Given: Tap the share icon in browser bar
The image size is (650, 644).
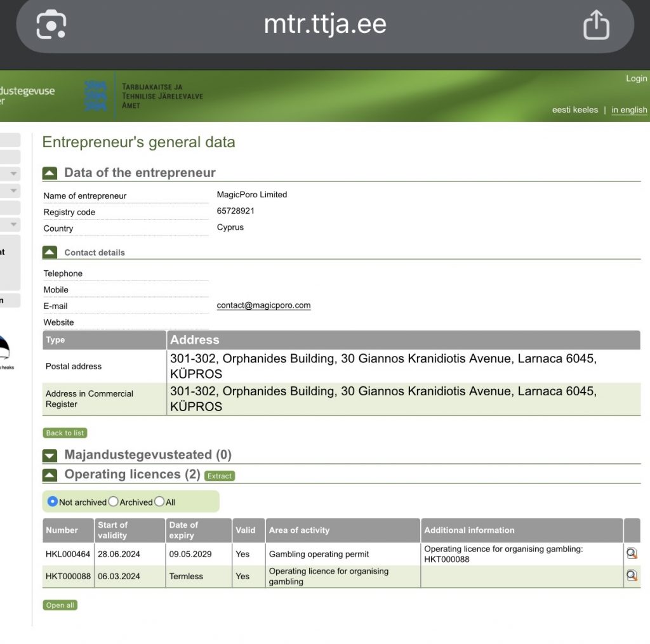Looking at the screenshot, I should click(x=596, y=25).
